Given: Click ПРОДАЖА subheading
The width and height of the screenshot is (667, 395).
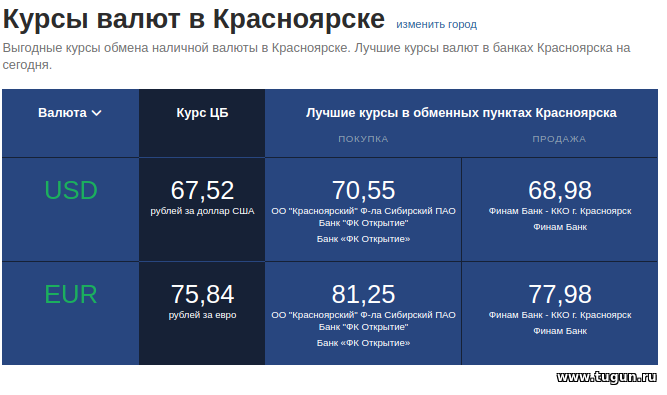Looking at the screenshot, I should (559, 139).
